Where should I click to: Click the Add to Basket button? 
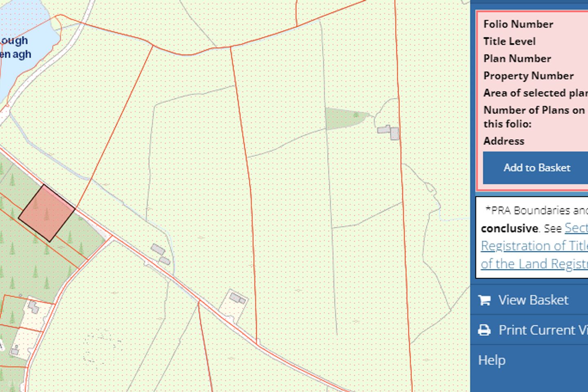point(537,168)
